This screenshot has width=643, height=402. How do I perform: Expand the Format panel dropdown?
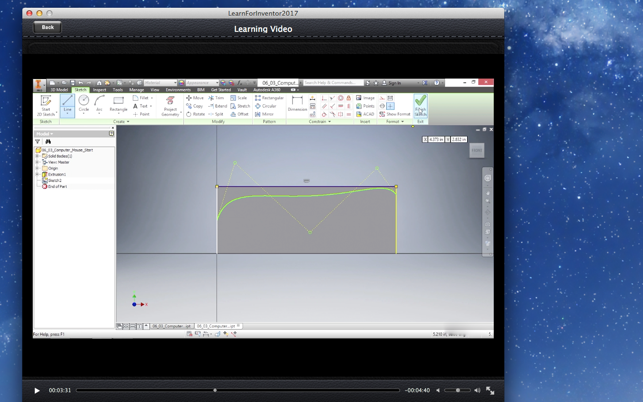pos(394,122)
